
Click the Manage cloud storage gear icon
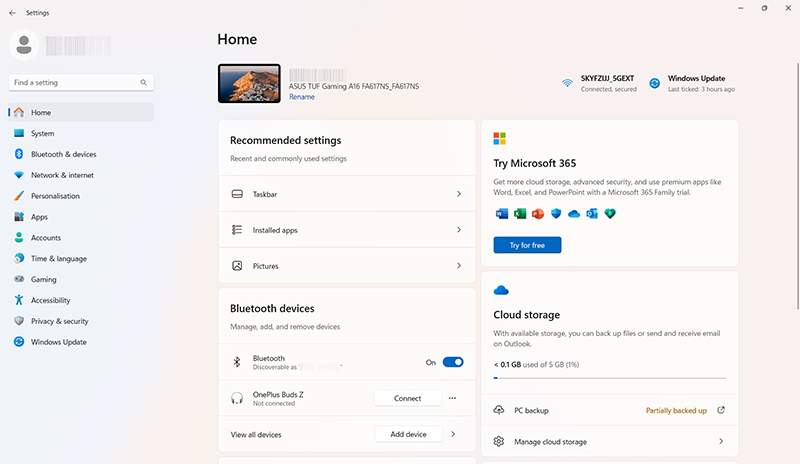click(x=498, y=441)
